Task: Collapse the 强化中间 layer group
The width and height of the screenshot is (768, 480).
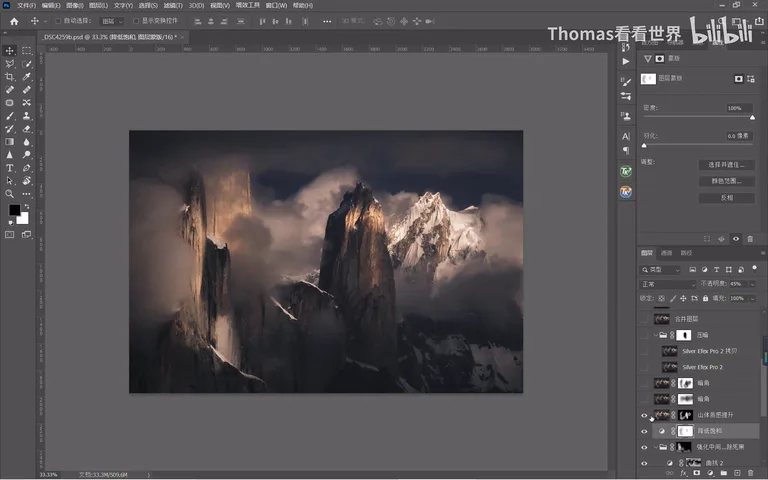Action: (655, 447)
